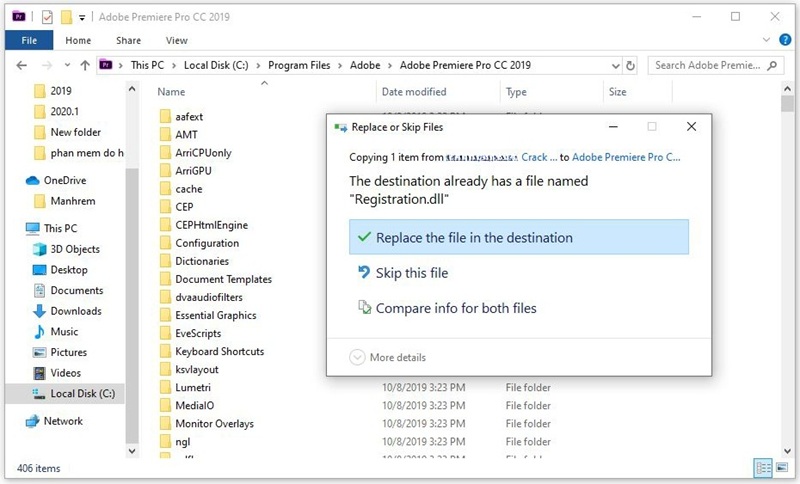The height and width of the screenshot is (484, 800).
Task: Switch to the details view icon in status bar
Action: click(x=764, y=468)
